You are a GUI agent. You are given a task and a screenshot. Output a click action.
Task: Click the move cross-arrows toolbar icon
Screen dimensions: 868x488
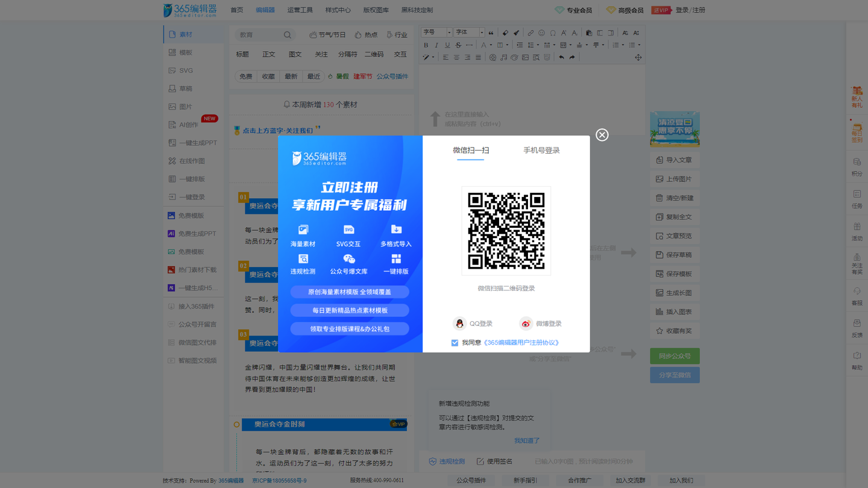click(x=638, y=57)
